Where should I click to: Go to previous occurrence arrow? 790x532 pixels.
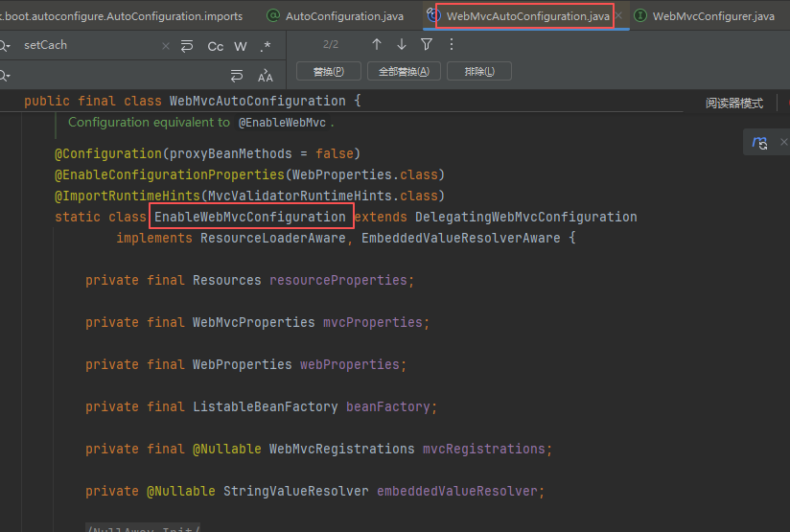coord(377,44)
